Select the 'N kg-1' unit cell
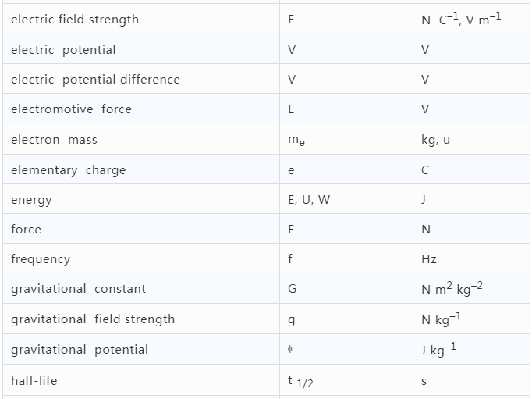 pos(471,319)
